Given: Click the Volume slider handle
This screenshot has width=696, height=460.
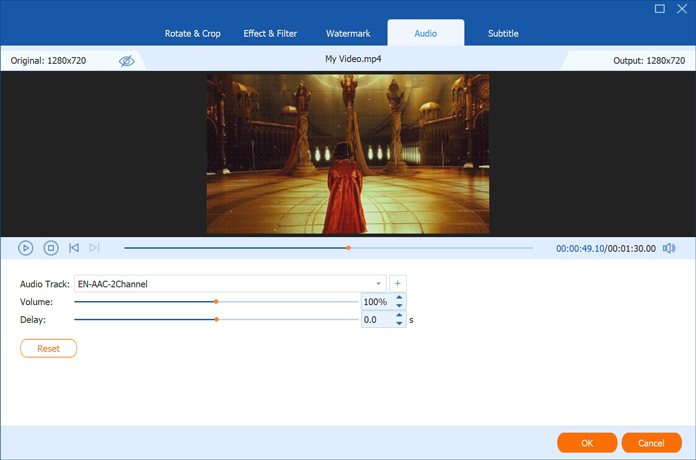Looking at the screenshot, I should (x=215, y=301).
